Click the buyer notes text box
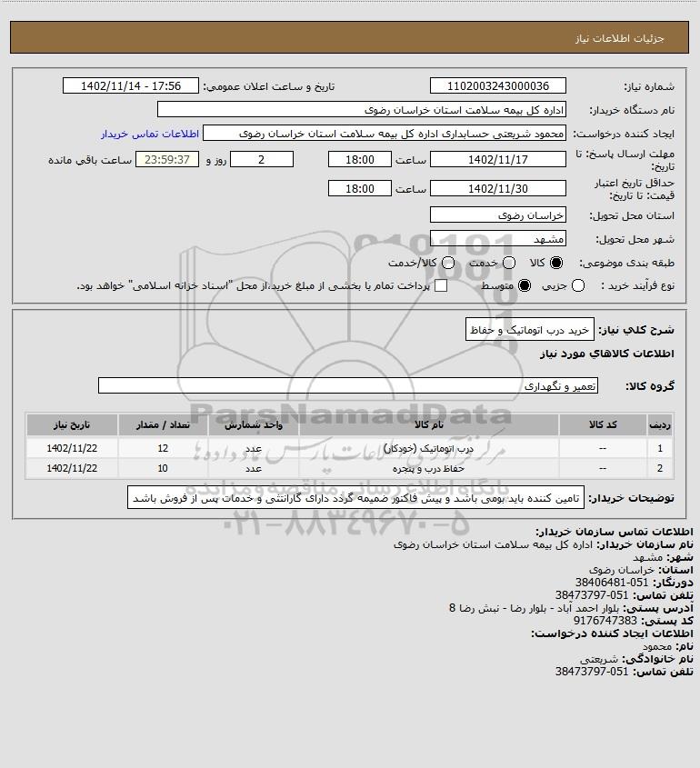Viewport: 700px width, 768px height. (355, 498)
